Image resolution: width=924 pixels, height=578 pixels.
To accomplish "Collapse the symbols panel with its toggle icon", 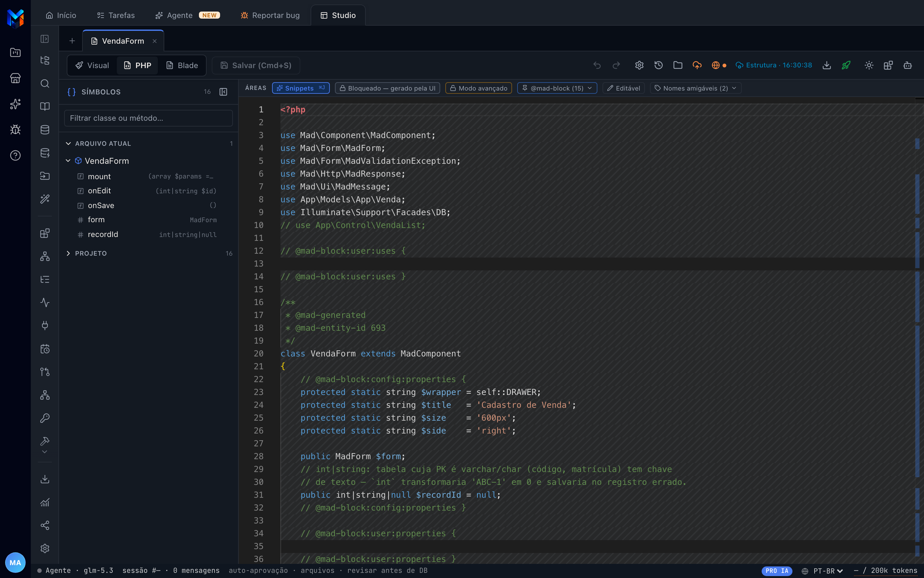I will (x=223, y=92).
